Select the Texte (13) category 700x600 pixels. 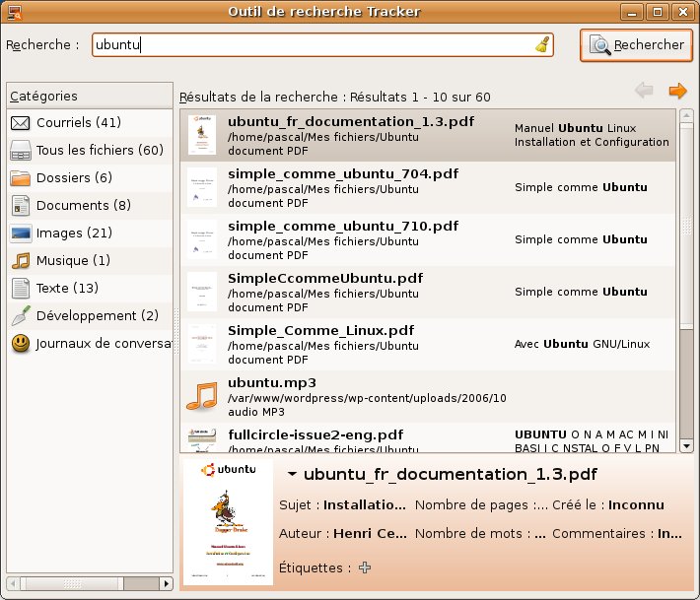click(x=90, y=289)
